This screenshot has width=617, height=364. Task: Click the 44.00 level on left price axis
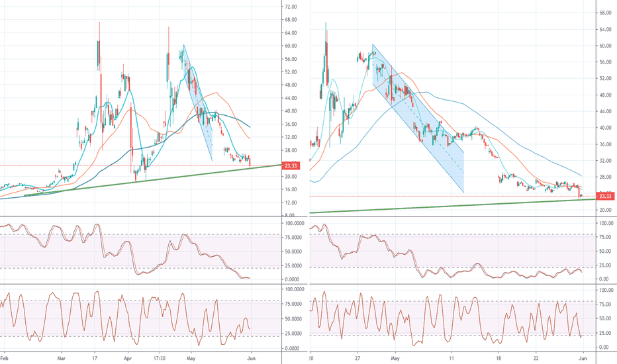291,98
